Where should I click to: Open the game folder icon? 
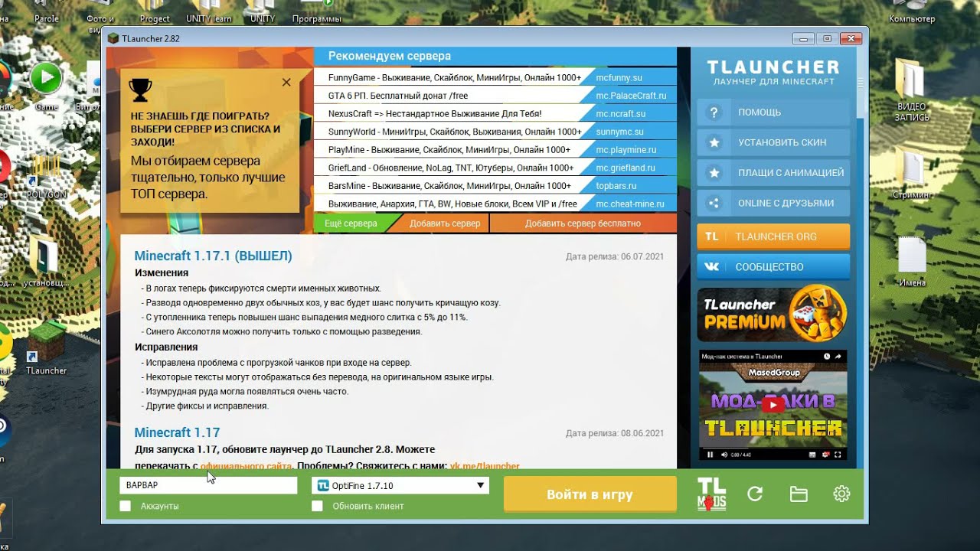799,494
